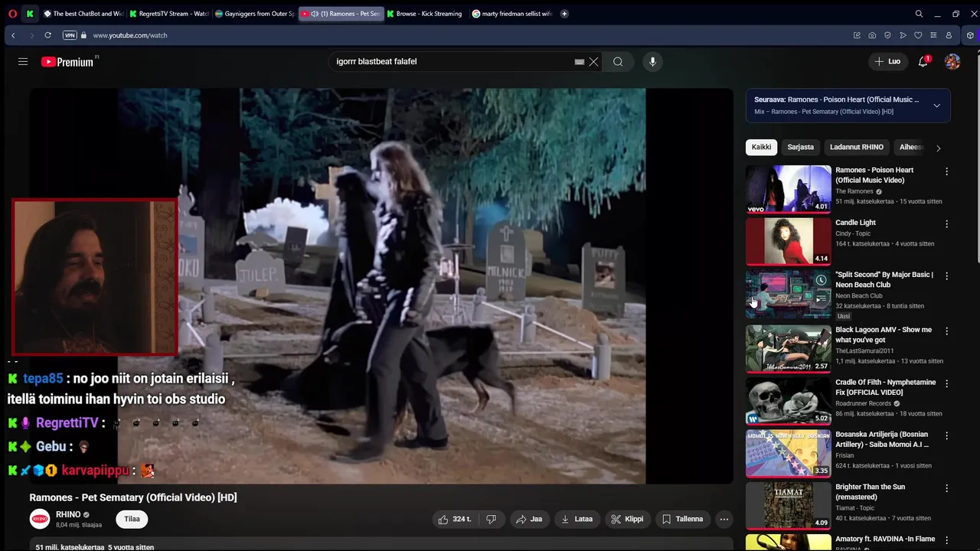Screen dimensions: 980x551
Task: Expand the Seuraava up-next mix panel
Action: [x=936, y=106]
